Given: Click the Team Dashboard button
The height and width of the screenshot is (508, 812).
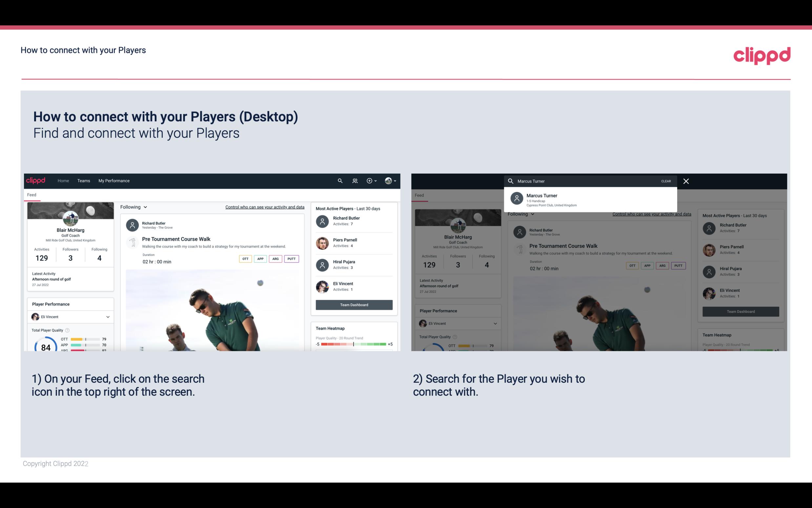Looking at the screenshot, I should tap(354, 304).
